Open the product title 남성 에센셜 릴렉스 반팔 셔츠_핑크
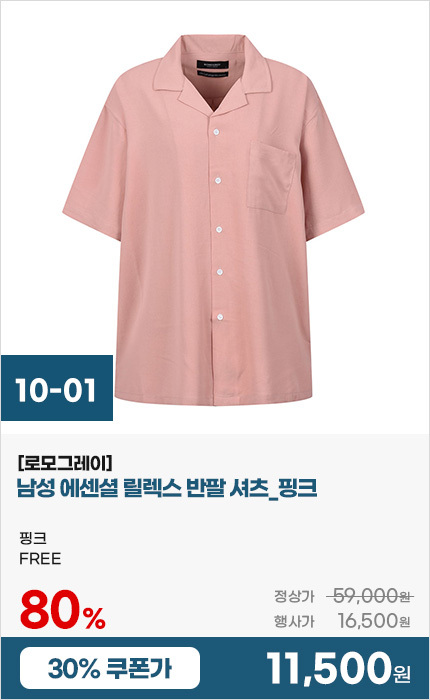 tap(167, 488)
